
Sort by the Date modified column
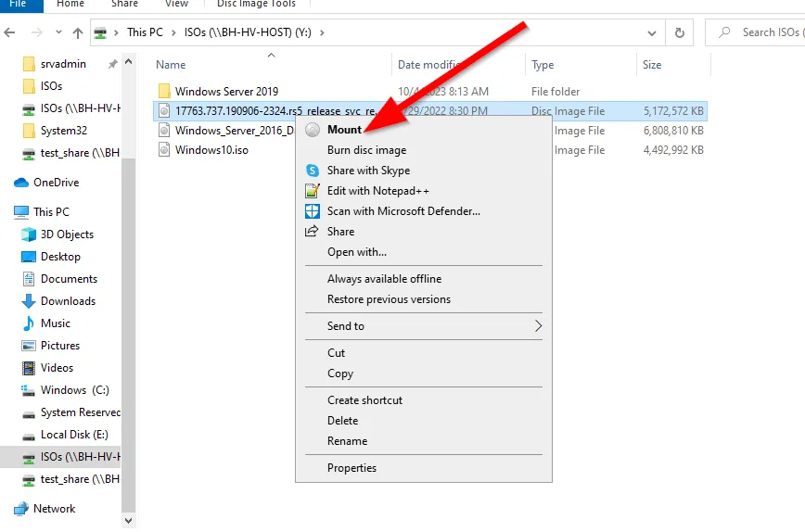coord(428,65)
